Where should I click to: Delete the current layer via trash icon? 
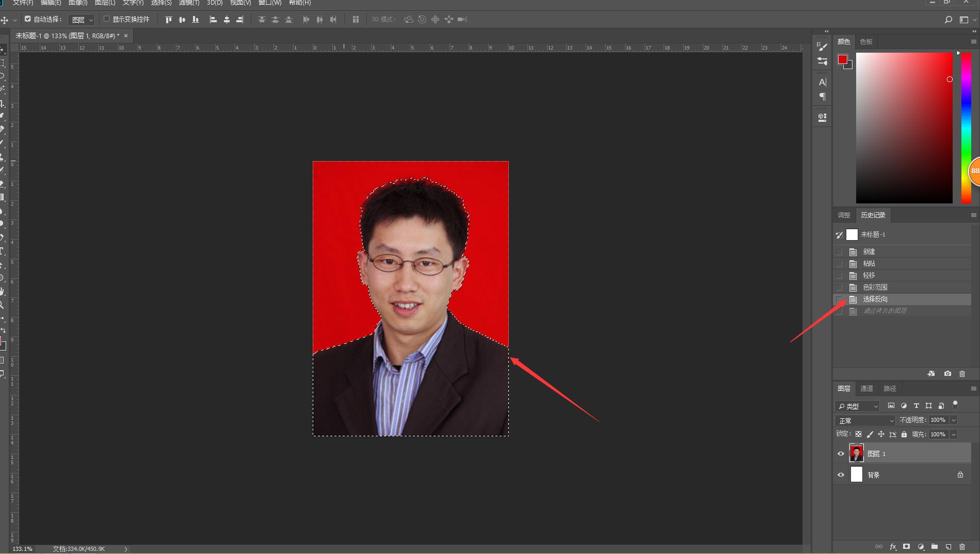coord(961,547)
